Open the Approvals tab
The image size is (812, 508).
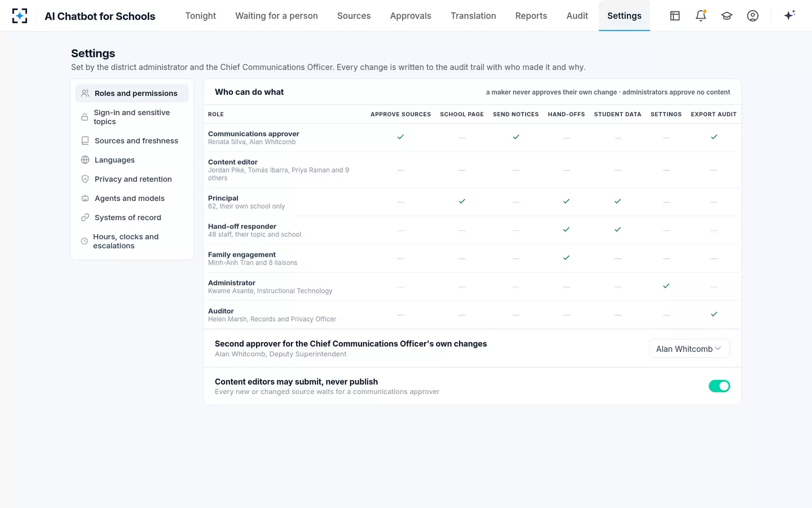411,16
